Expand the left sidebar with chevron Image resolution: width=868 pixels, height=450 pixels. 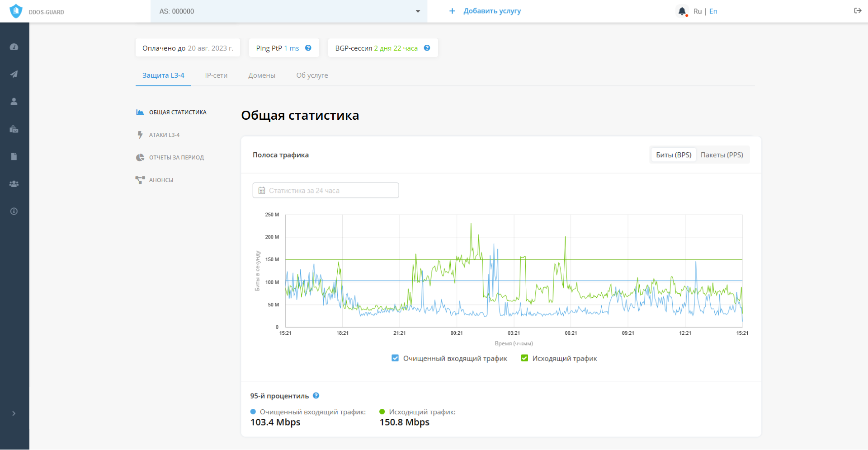pyautogui.click(x=14, y=413)
